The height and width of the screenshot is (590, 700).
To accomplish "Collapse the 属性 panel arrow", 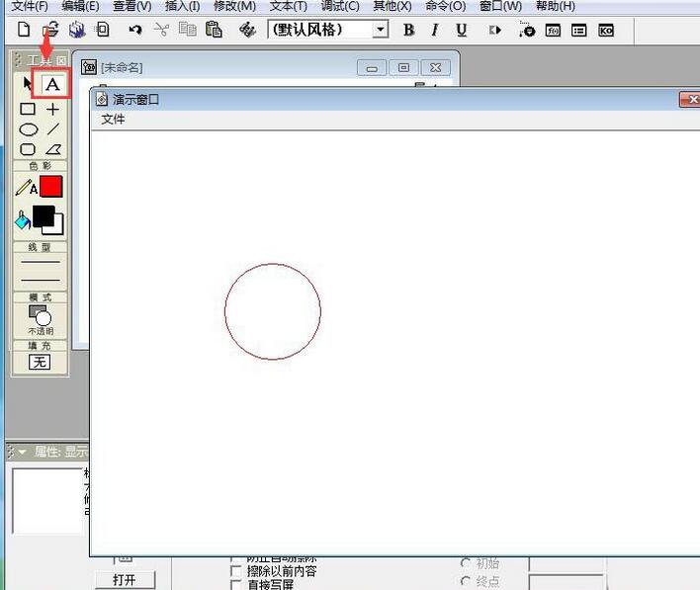I will point(21,451).
